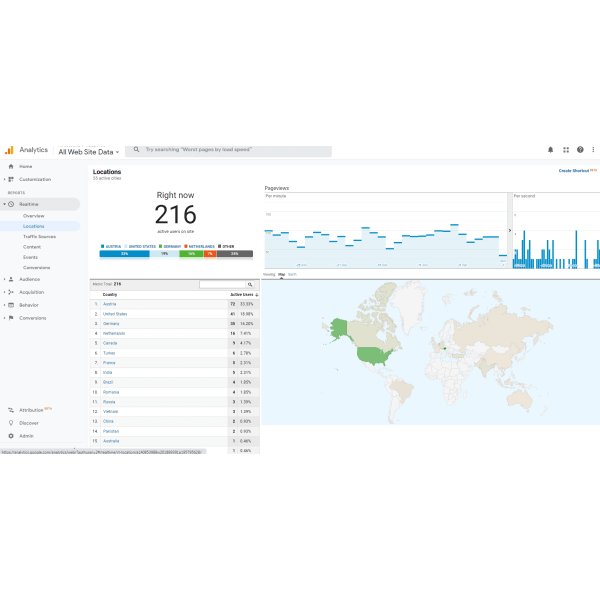This screenshot has width=600, height=600.
Task: Open the Google apps grid icon
Action: 566,150
